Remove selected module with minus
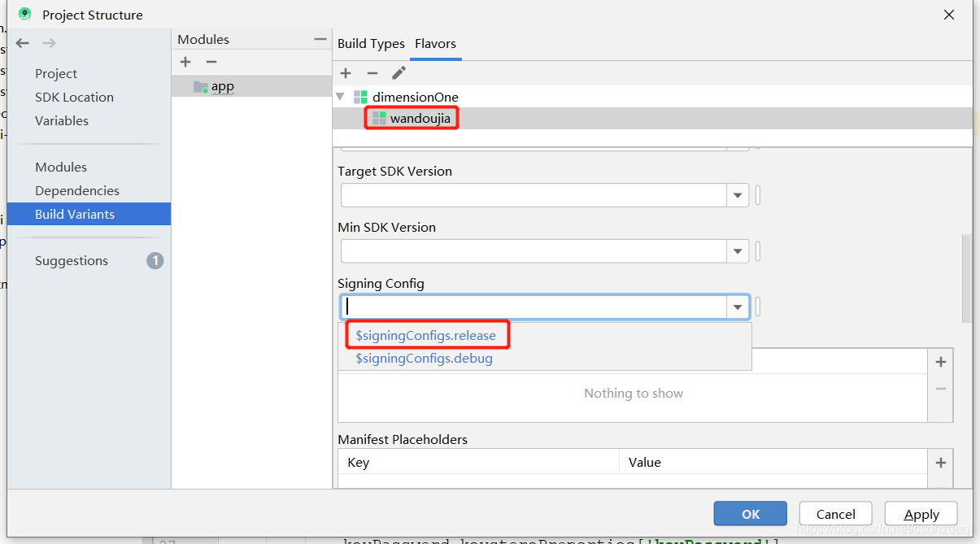Screen dimensions: 980x544 click(211, 62)
